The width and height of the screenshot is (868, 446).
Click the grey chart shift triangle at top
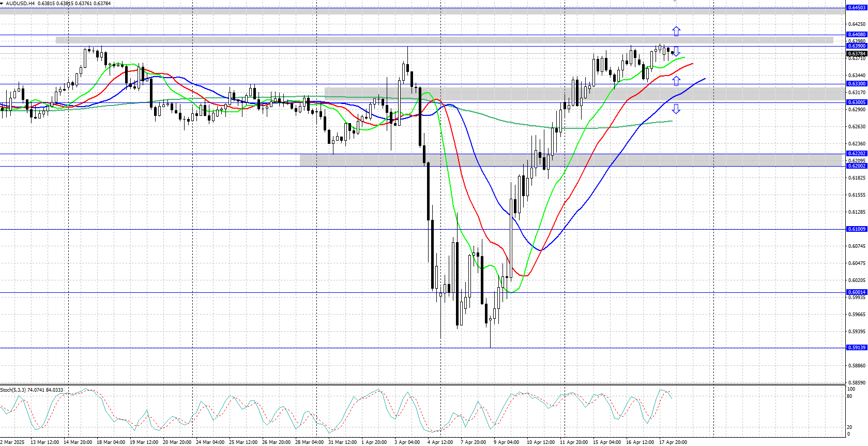click(675, 2)
